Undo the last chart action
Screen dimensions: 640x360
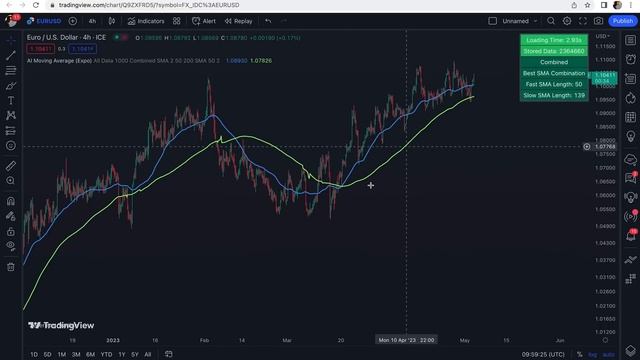coord(268,21)
